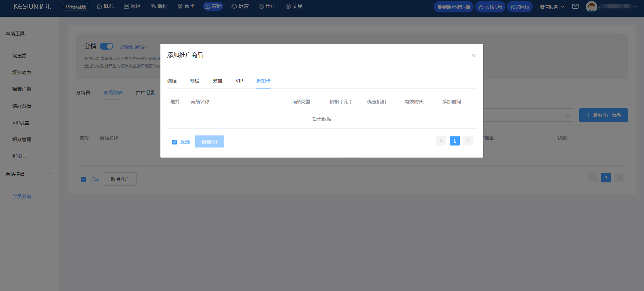644x291 pixels.
Task: Close the 添加推广商品 dialog
Action: tap(474, 56)
